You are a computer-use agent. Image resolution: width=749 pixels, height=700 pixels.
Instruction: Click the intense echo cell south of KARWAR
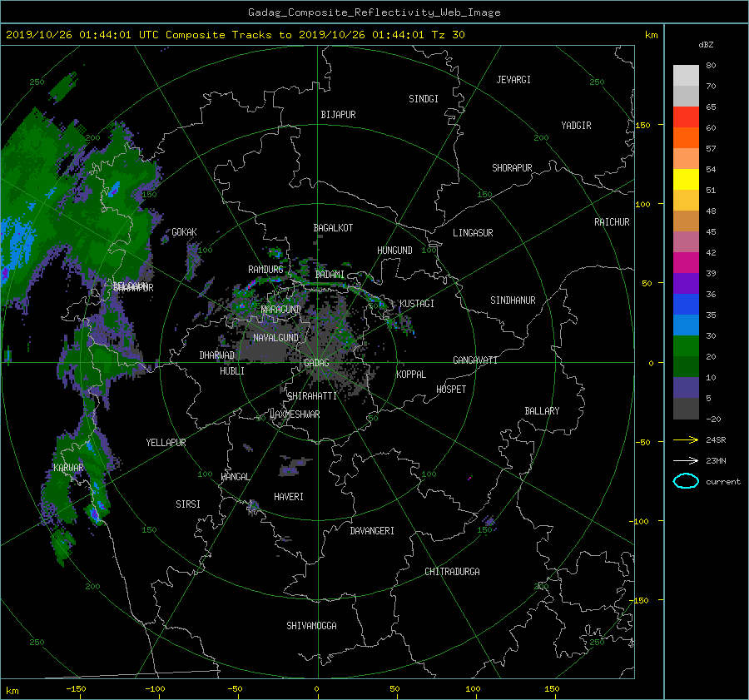[96, 514]
